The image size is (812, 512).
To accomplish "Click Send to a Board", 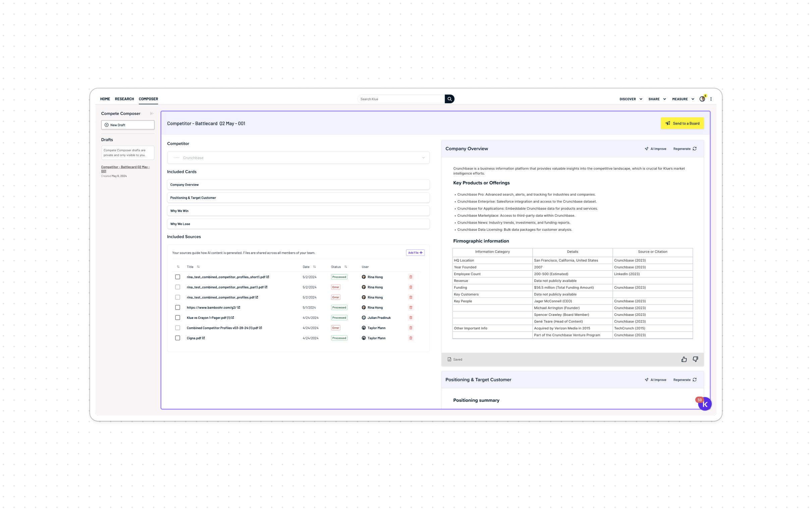I will coord(682,123).
